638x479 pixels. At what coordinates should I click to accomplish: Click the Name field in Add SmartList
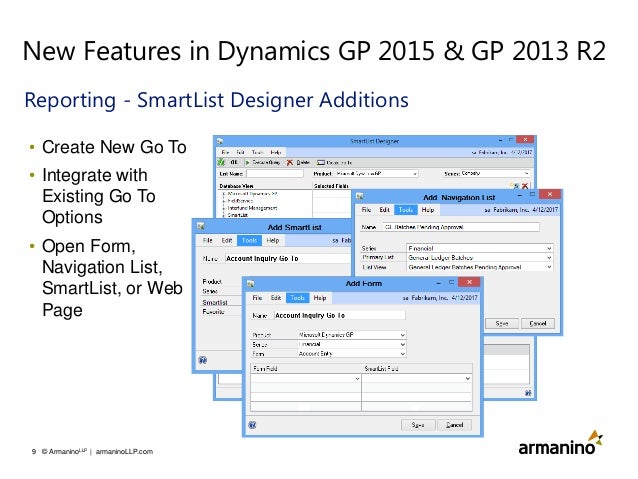[x=287, y=258]
